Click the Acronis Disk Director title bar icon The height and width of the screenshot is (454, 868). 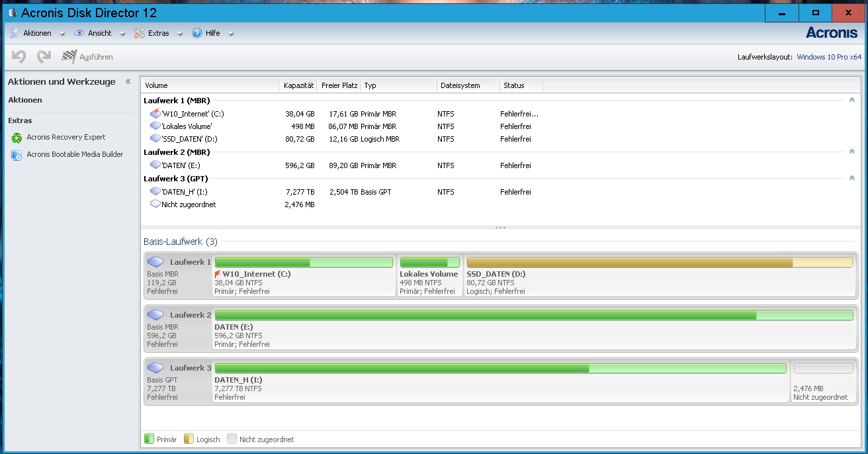pos(13,13)
